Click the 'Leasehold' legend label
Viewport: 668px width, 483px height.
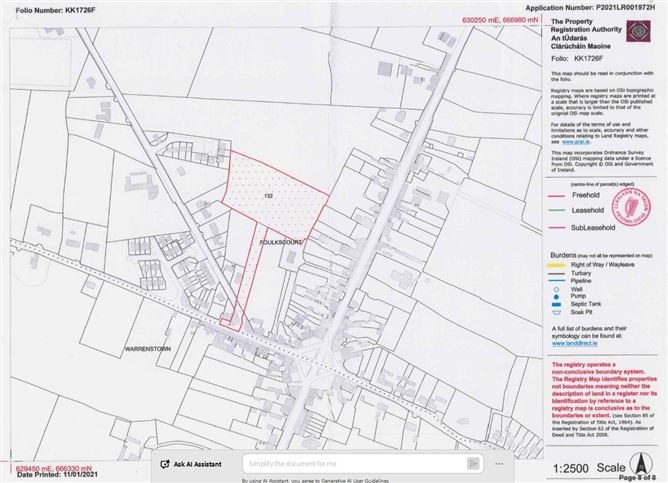point(588,210)
